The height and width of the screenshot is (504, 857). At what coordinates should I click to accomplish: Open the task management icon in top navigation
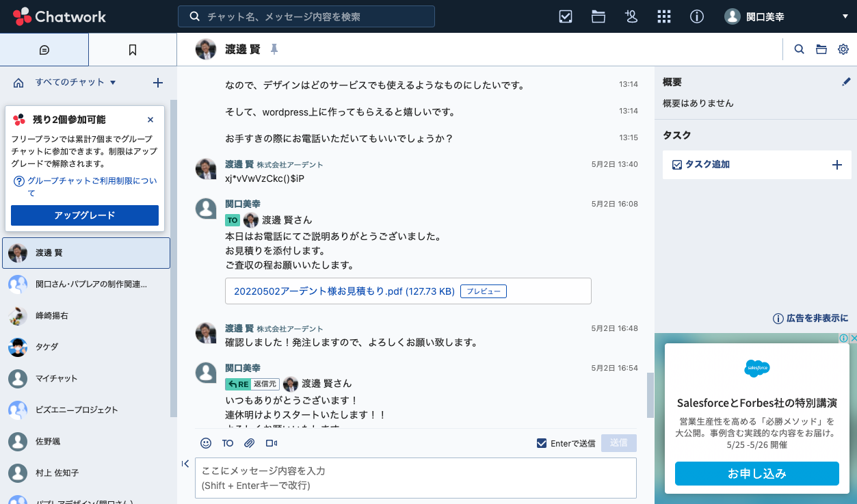565,16
